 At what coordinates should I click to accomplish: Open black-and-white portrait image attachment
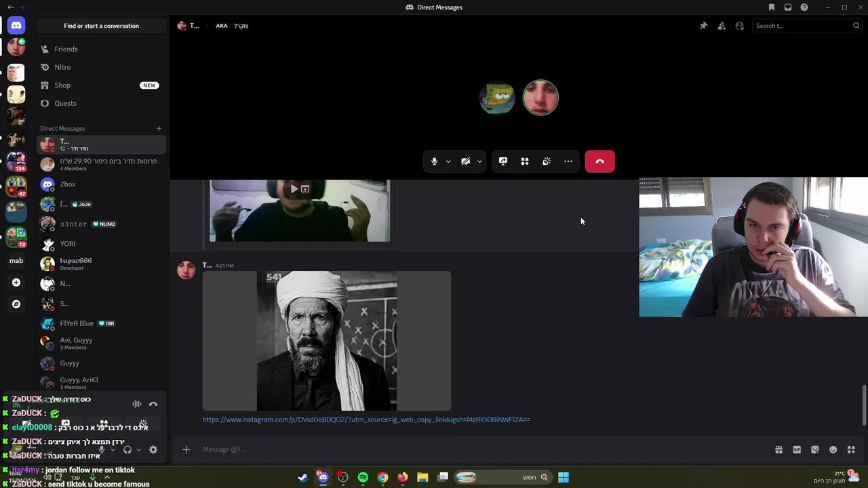(327, 341)
